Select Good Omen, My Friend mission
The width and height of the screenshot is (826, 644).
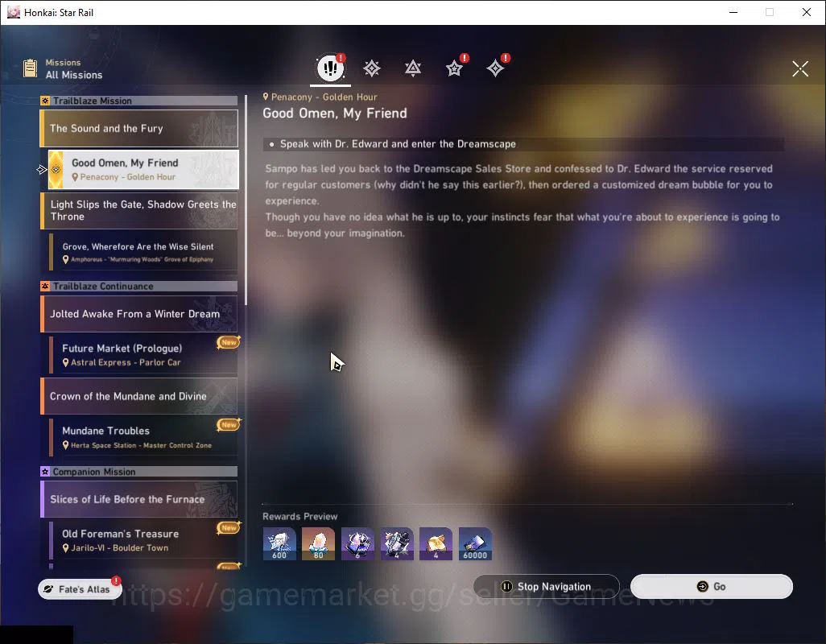tap(143, 170)
